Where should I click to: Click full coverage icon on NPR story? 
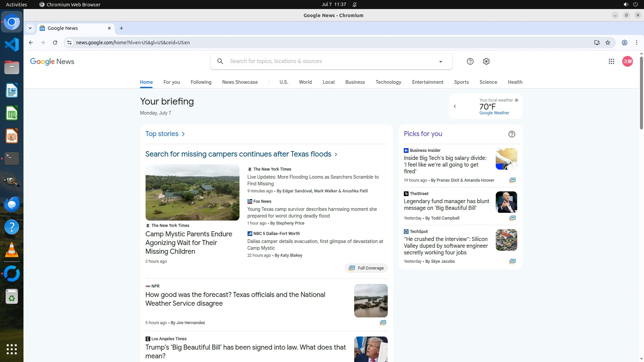pyautogui.click(x=383, y=322)
